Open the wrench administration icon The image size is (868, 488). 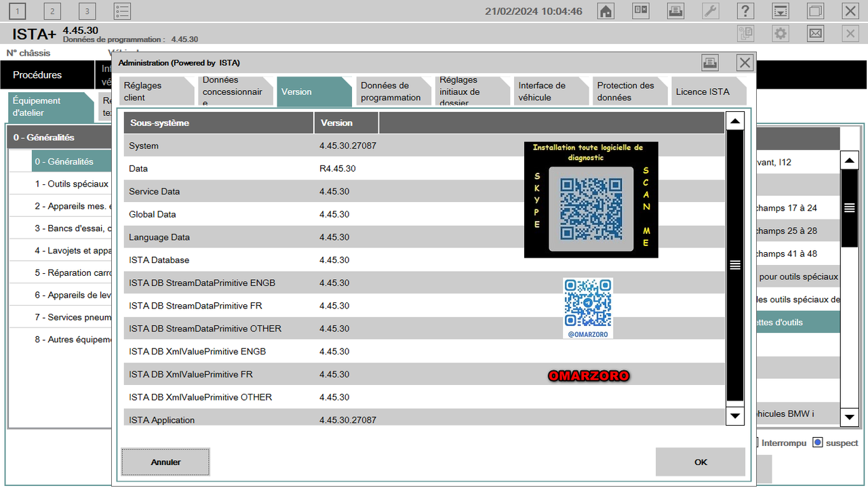(710, 11)
